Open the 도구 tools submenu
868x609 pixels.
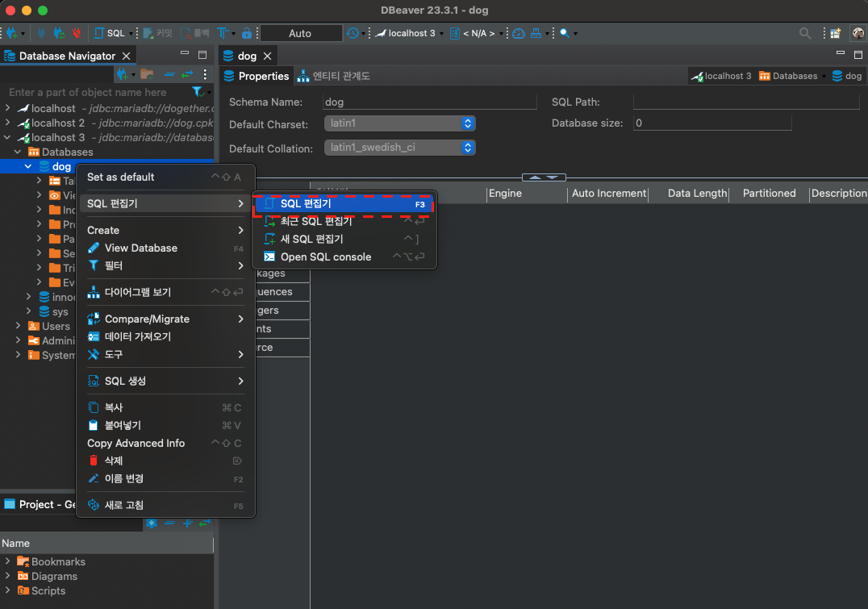pyautogui.click(x=165, y=354)
